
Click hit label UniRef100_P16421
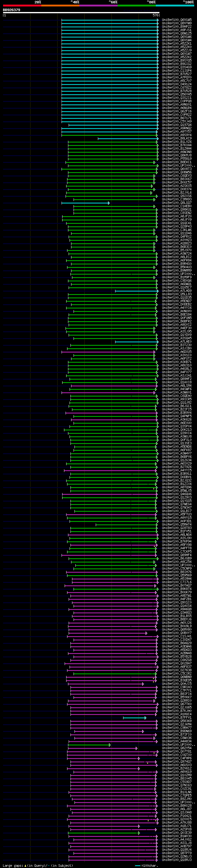pyautogui.click(x=177, y=816)
